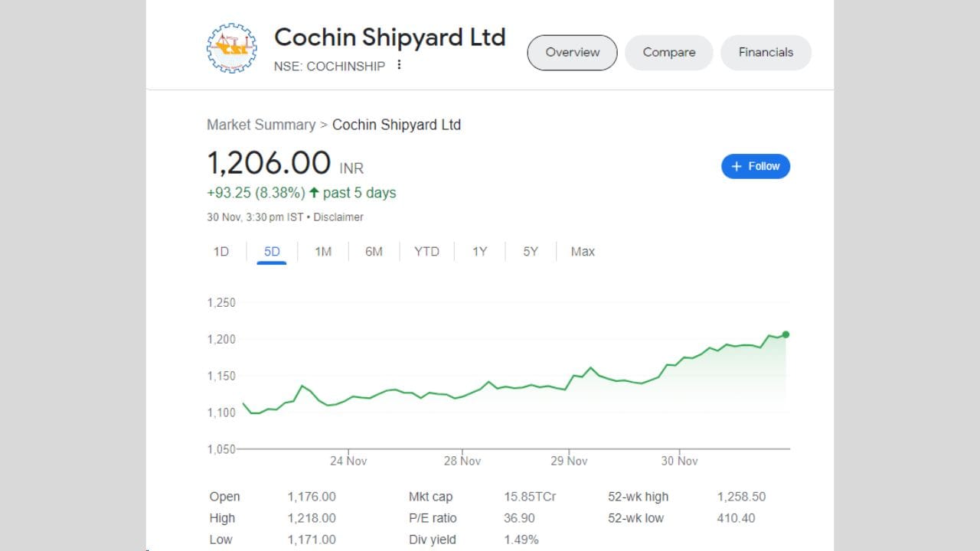Screen dimensions: 980x551
Task: View the 5Y price history
Action: 531,252
